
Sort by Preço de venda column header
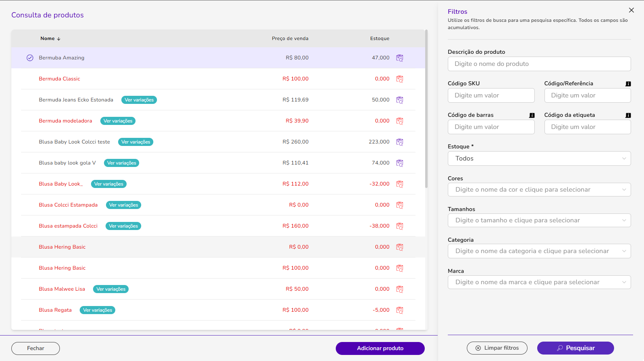tap(290, 39)
